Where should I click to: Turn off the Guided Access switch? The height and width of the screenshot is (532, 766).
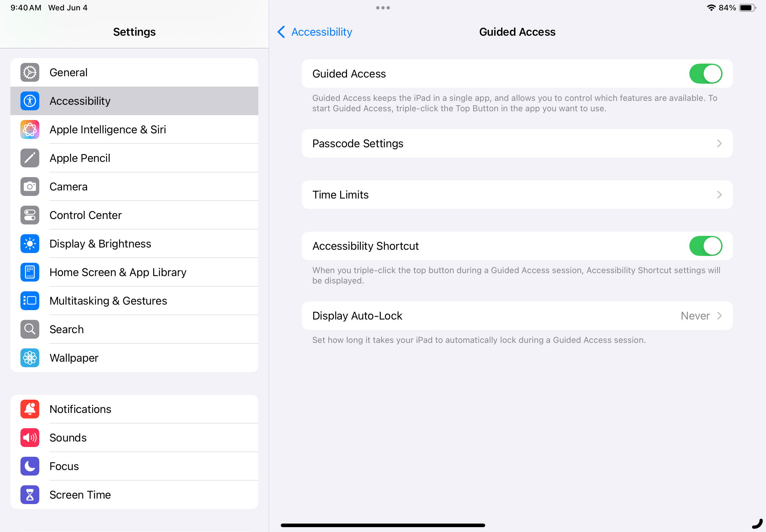pos(706,74)
